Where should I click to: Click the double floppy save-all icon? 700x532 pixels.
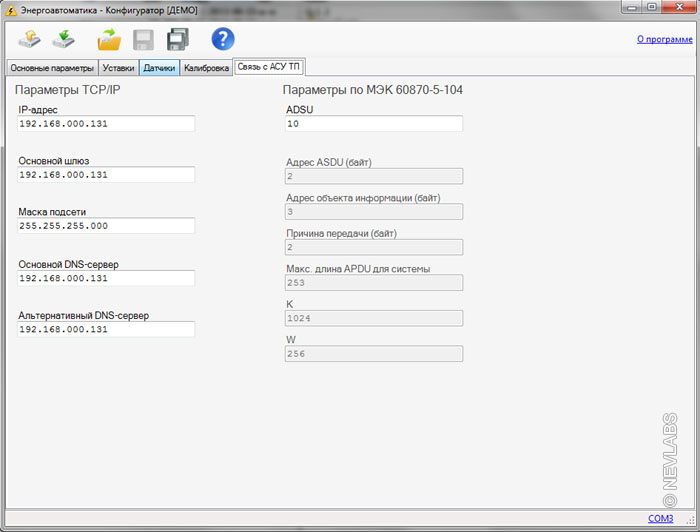pos(178,39)
